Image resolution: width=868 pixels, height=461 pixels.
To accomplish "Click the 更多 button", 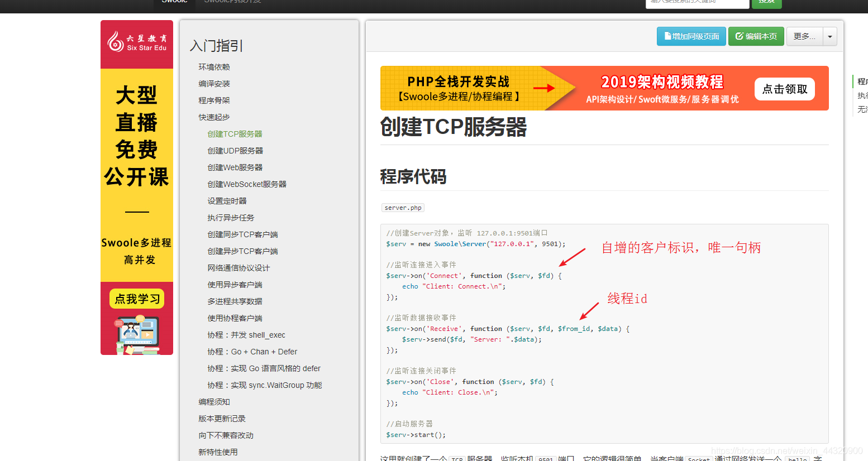I will (x=804, y=36).
